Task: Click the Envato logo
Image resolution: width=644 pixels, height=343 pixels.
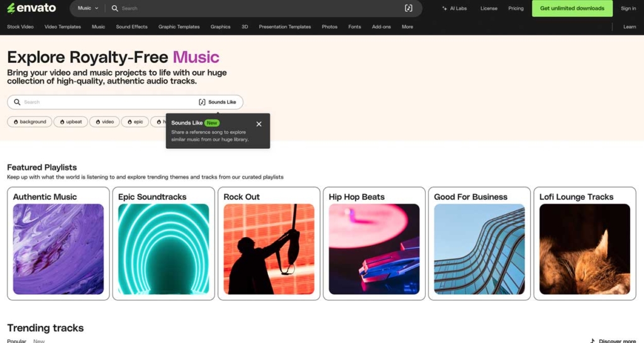Action: (31, 8)
